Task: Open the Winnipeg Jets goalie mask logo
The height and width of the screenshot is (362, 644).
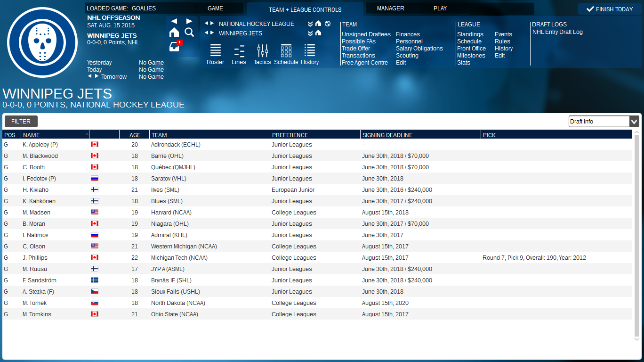Action: 42,42
